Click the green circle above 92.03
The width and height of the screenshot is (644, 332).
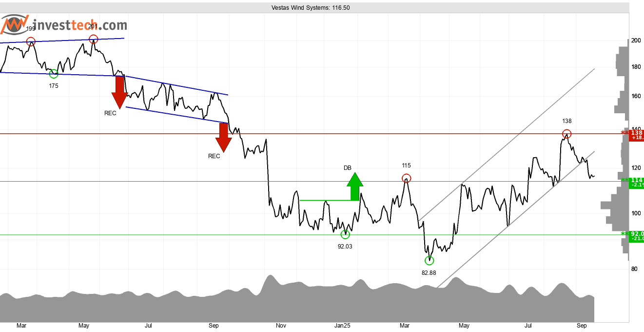click(345, 234)
